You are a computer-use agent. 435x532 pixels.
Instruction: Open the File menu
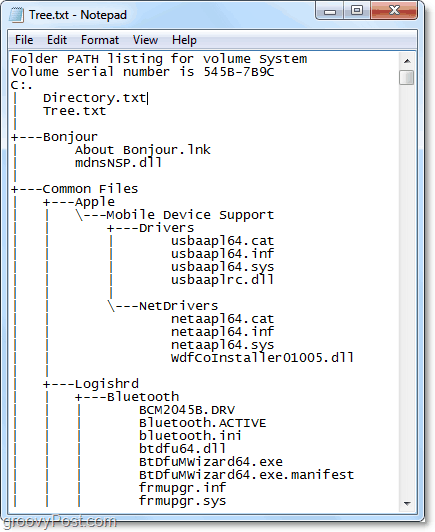tap(24, 40)
